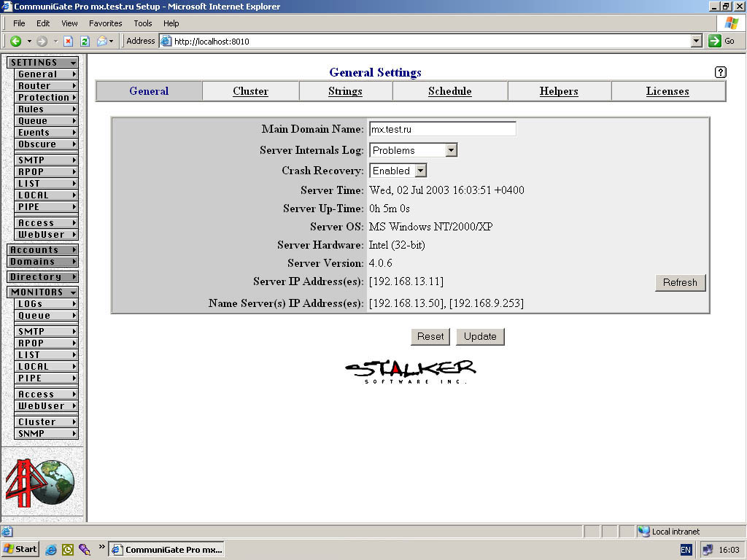Viewport: 747px width, 560px height.
Task: Click the Reset button
Action: [430, 336]
